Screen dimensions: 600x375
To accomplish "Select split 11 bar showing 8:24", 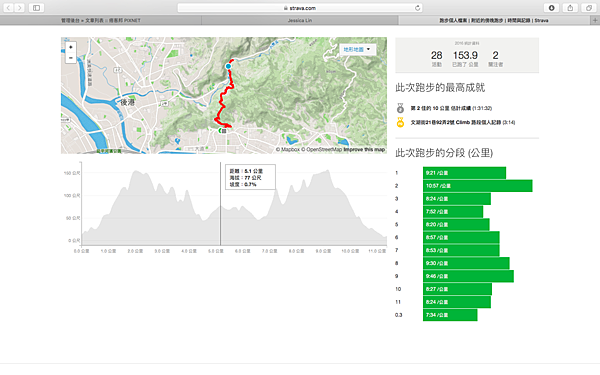I will pos(457,302).
